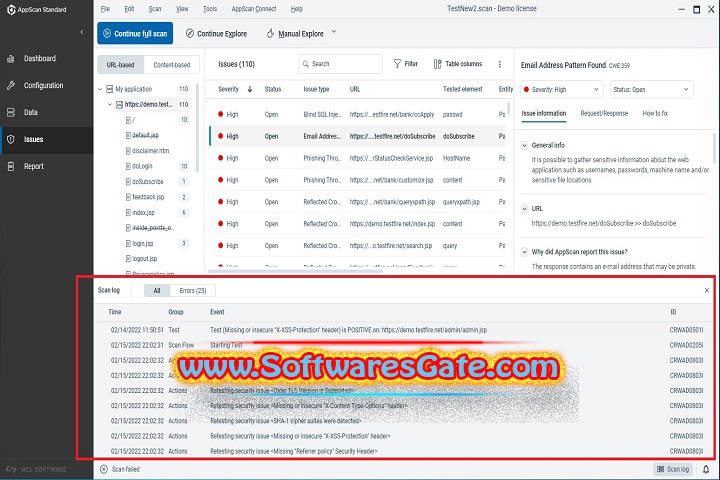Click the issues list vertical scrollbar
Viewport: 720px width, 480px height.
(x=508, y=109)
